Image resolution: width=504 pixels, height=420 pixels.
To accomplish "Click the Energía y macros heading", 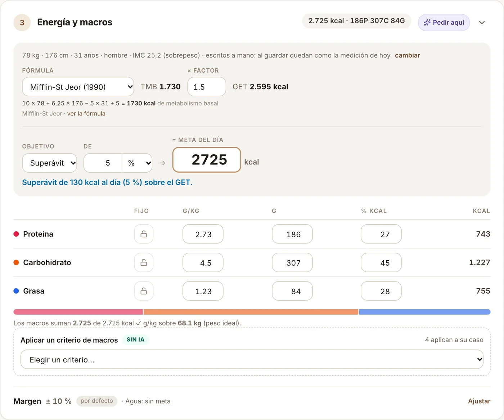I will [75, 22].
